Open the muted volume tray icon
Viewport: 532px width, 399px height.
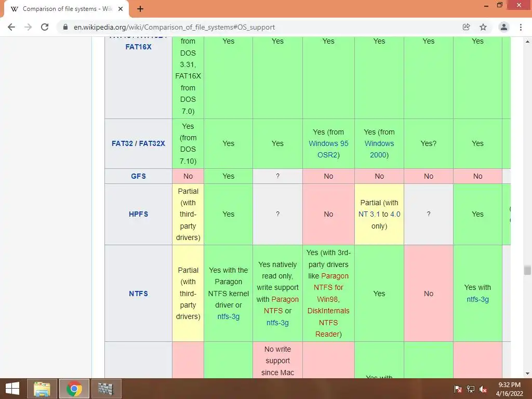point(483,389)
